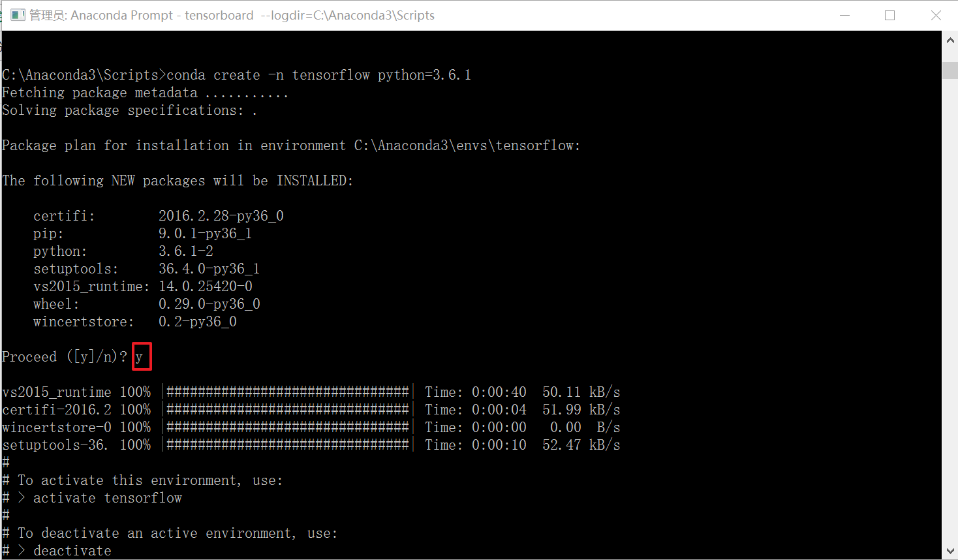The height and width of the screenshot is (560, 958).
Task: Click the version '14.0.25420-0' value
Action: click(x=206, y=287)
